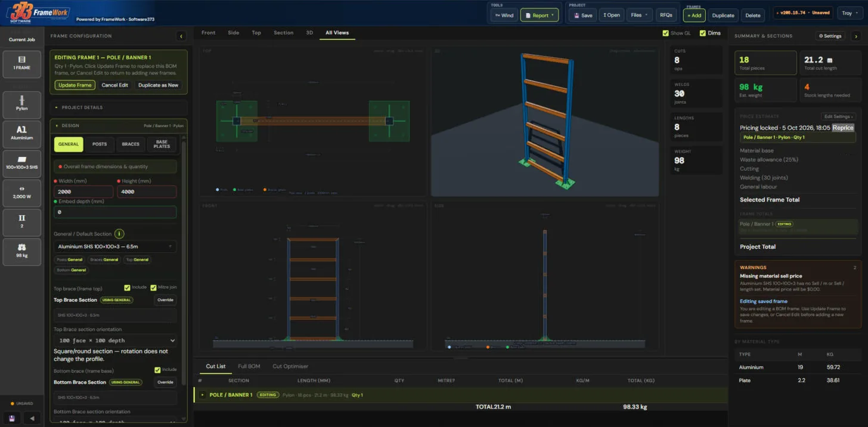868x427 pixels.
Task: Switch to the 3D view tab
Action: tap(309, 33)
